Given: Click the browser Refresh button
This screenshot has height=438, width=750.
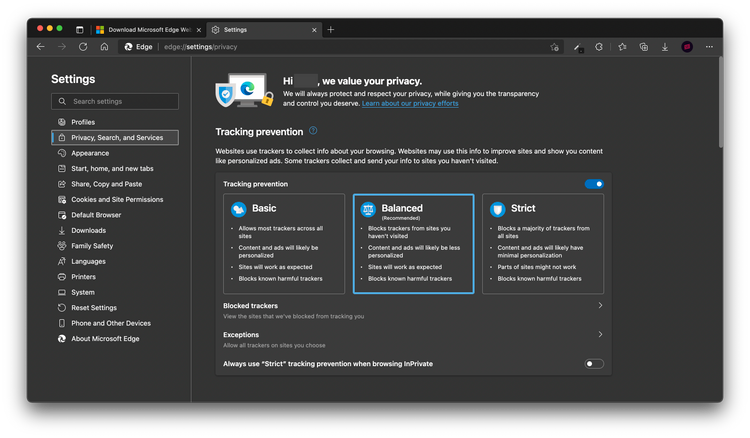Looking at the screenshot, I should [x=83, y=47].
